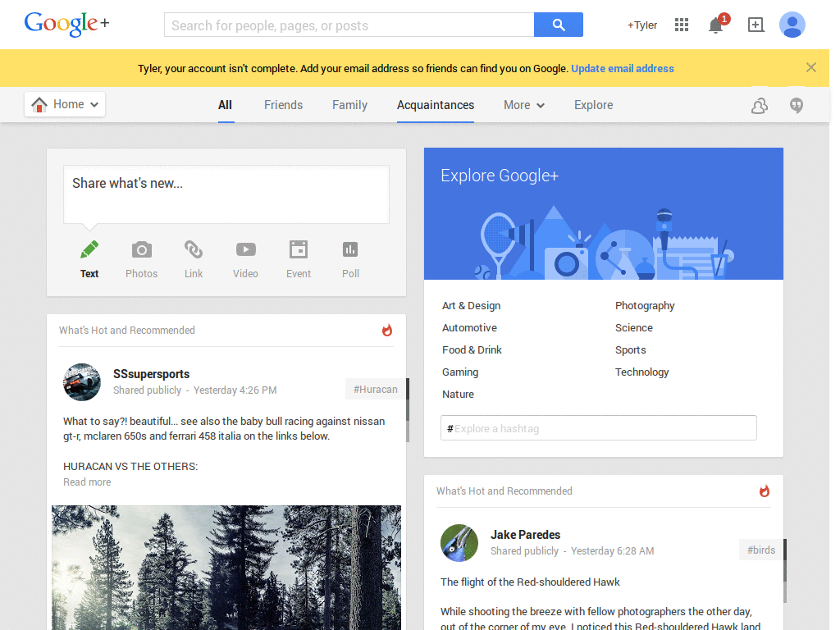840x630 pixels.
Task: Click the share new post plus icon
Action: [x=756, y=25]
